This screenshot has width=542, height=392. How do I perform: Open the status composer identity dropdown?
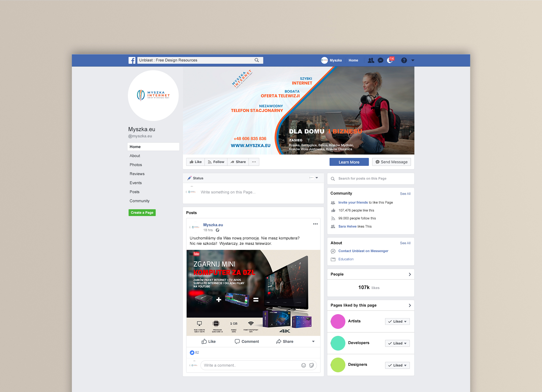[x=314, y=178]
